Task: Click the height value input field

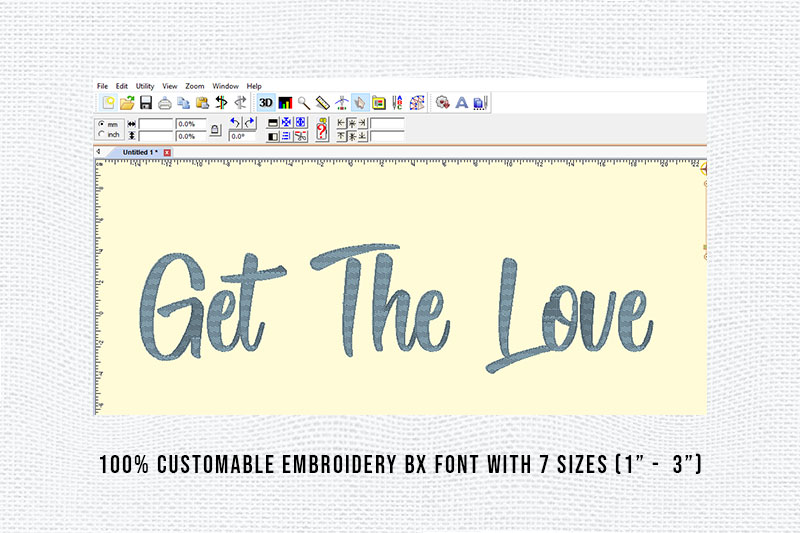Action: click(156, 136)
